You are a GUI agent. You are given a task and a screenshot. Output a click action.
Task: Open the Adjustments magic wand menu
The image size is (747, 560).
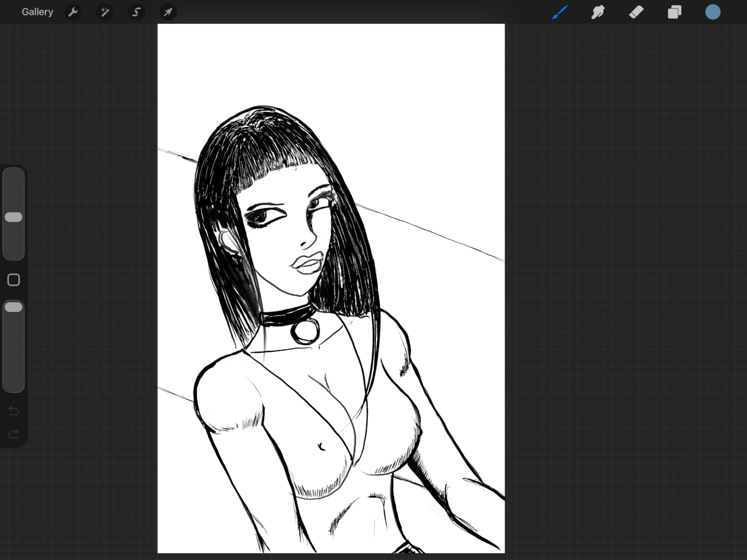(105, 12)
